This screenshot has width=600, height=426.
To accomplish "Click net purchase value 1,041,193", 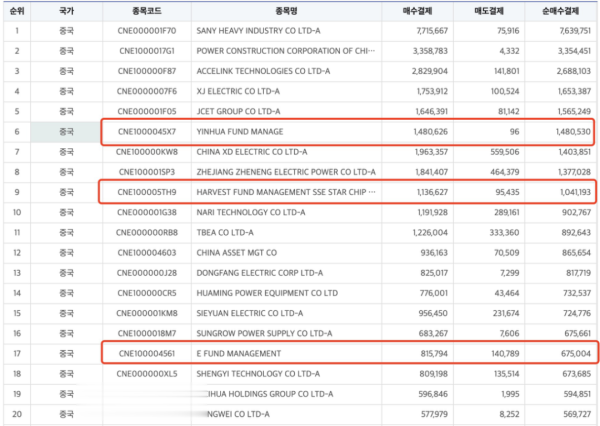I will (x=576, y=192).
